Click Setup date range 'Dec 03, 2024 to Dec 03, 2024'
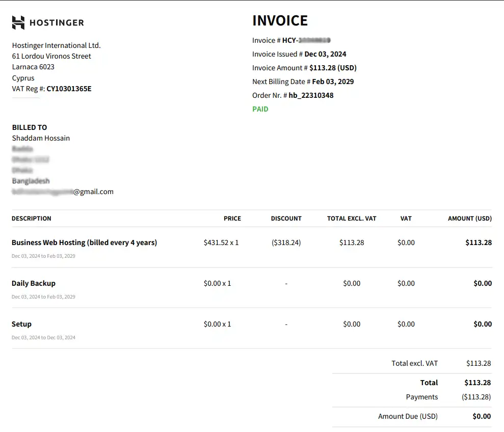Viewport: 504px width, 432px height. (43, 338)
